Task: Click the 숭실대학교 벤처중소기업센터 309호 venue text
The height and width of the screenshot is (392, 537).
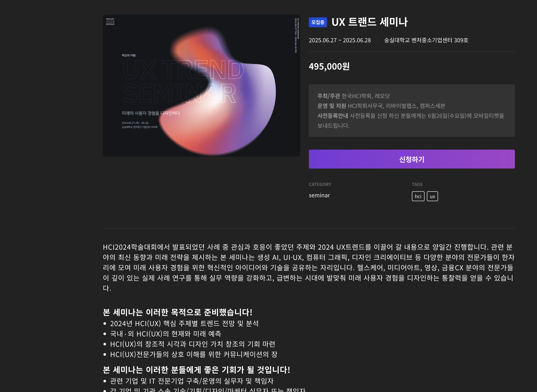Action: pyautogui.click(x=426, y=40)
